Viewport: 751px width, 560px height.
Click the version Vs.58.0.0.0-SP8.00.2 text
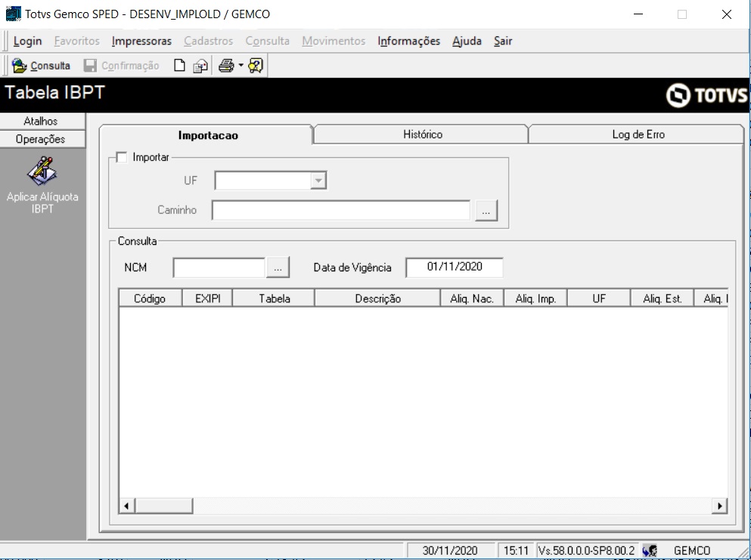click(586, 550)
